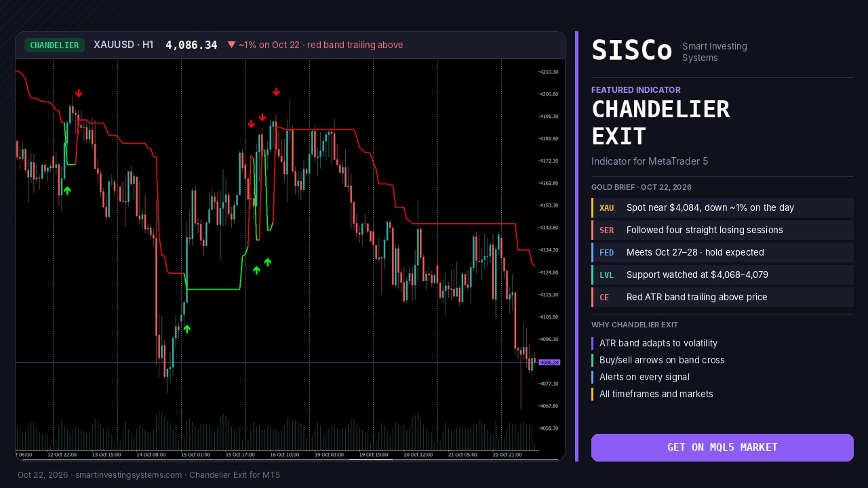Click 'All timeframes and markets'
This screenshot has height=488, width=868.
pos(656,394)
